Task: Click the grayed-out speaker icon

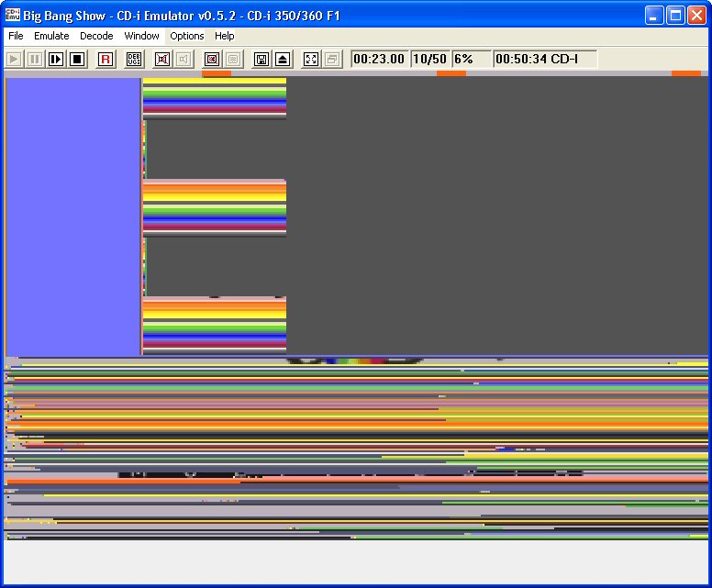Action: 184,59
